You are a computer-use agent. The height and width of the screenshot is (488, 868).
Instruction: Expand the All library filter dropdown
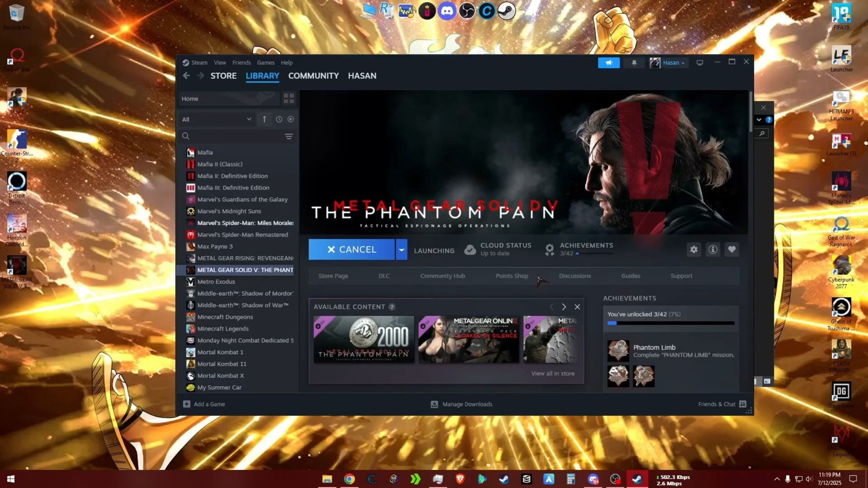216,119
